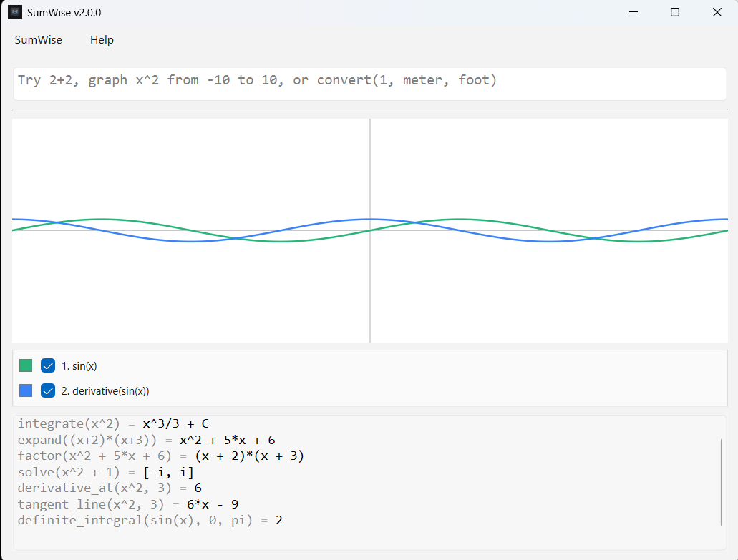Open the Help menu

pyautogui.click(x=102, y=40)
